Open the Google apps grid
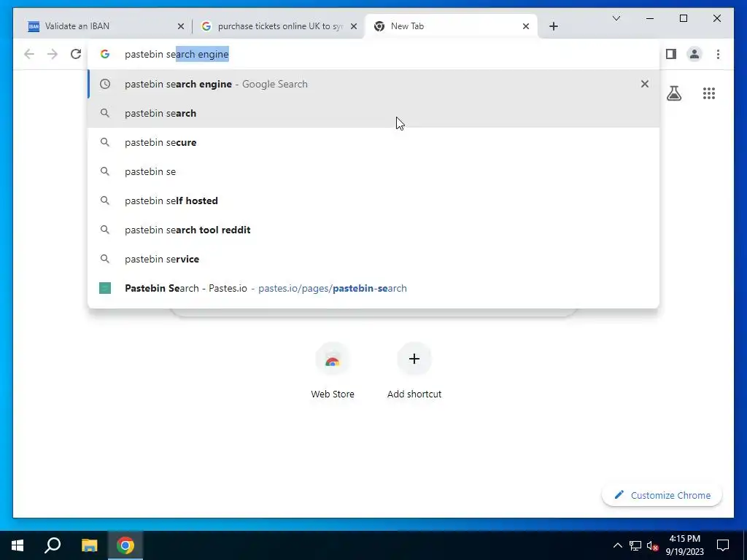Image resolution: width=747 pixels, height=560 pixels. pyautogui.click(x=709, y=93)
